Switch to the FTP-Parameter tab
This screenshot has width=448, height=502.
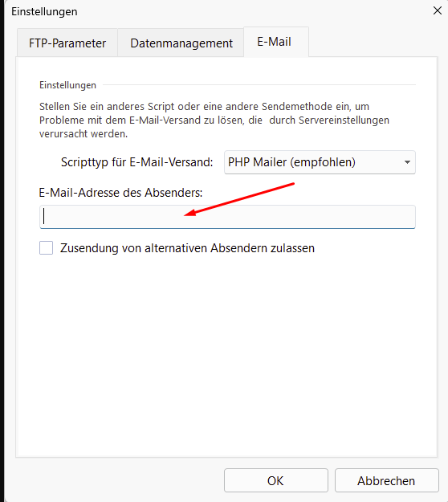tap(67, 43)
